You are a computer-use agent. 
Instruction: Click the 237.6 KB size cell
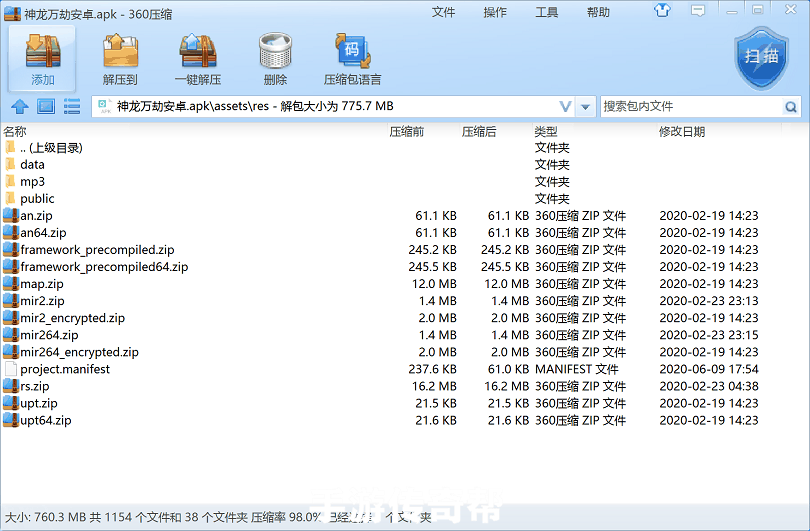click(x=432, y=369)
